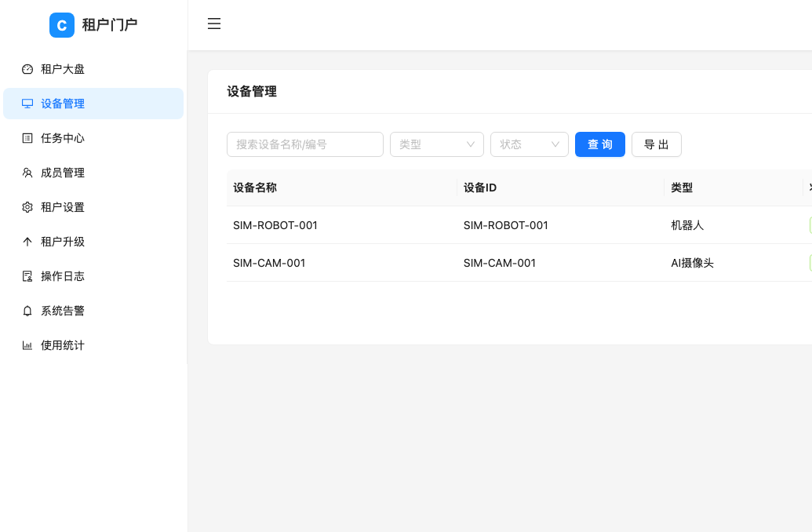Click device name SIM-CAM-001 in first column
The image size is (812, 532).
[x=269, y=263]
